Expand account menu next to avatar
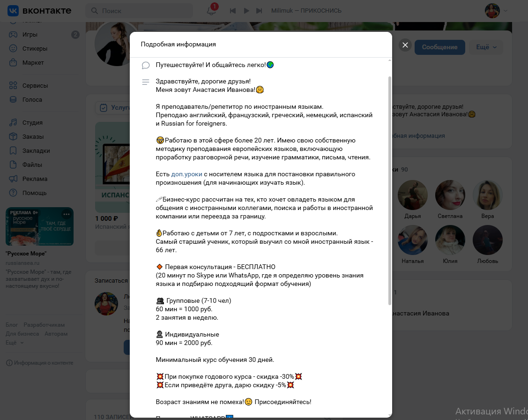Viewport: 528px width, 420px height. click(505, 11)
